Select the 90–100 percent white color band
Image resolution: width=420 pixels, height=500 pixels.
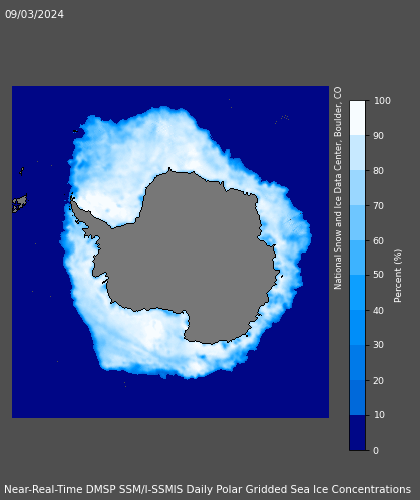coord(357,118)
